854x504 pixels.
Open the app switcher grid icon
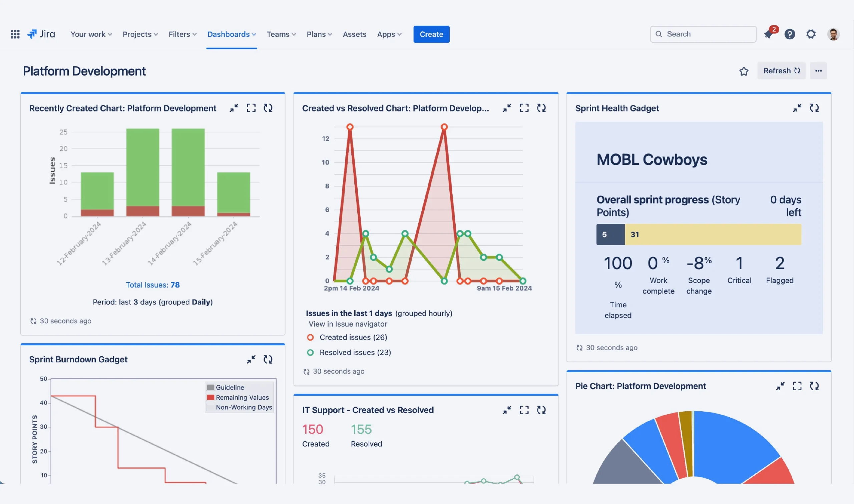(x=15, y=34)
